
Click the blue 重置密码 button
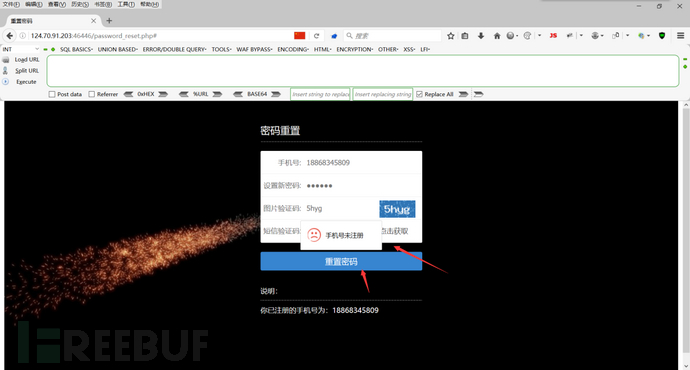click(x=341, y=261)
